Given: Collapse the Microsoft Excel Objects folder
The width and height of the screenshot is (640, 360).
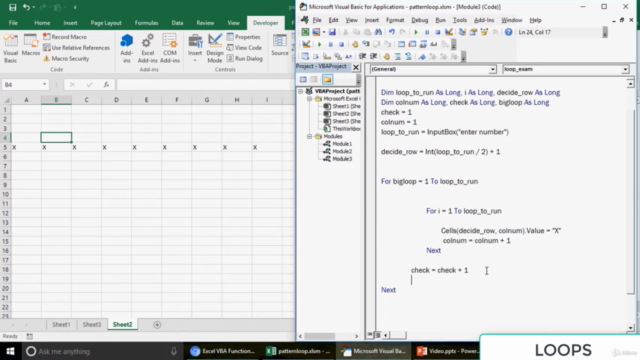Looking at the screenshot, I should pos(310,99).
